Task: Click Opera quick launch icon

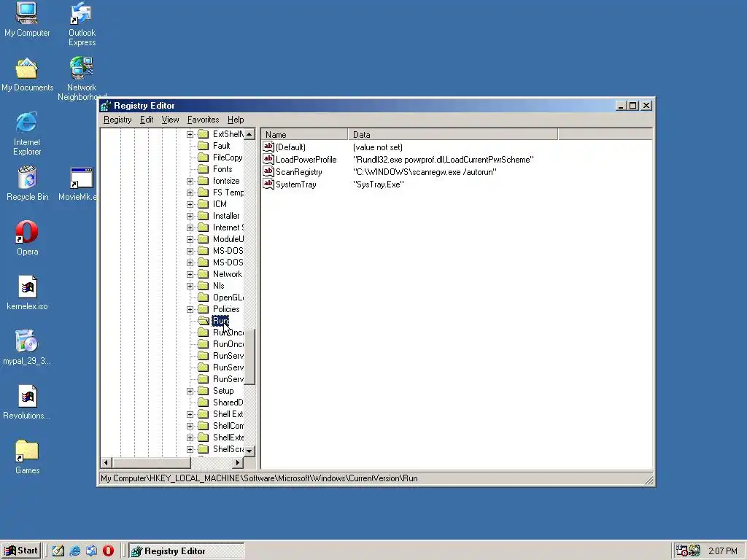Action: click(108, 551)
